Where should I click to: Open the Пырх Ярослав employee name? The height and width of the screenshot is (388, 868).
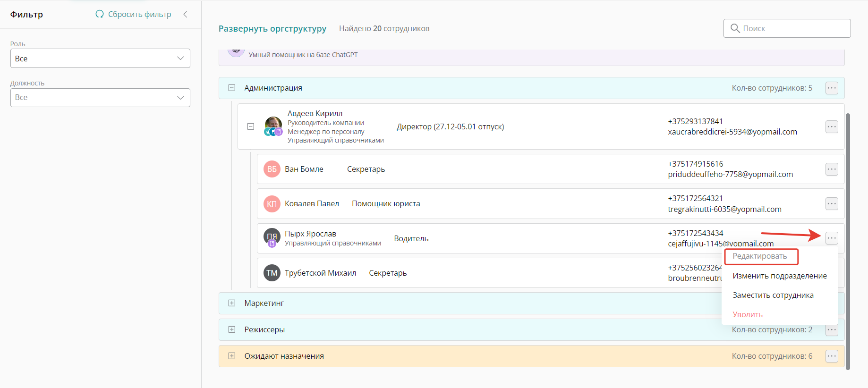(x=310, y=234)
